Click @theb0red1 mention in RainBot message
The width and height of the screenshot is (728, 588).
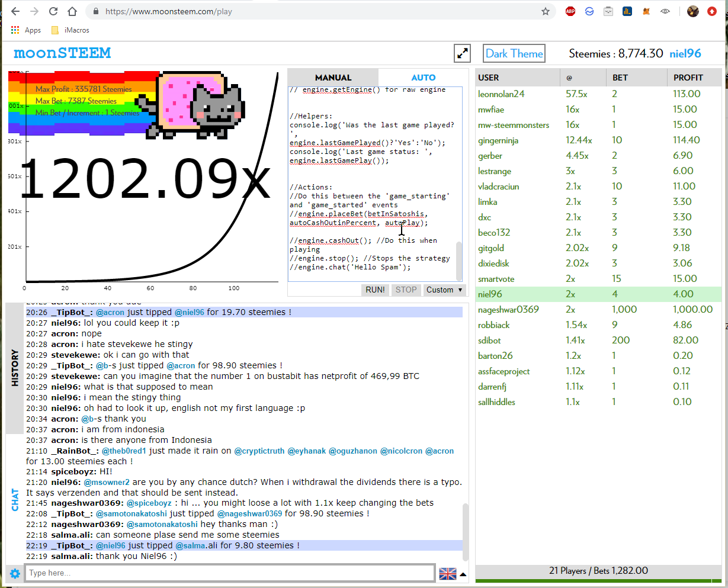[124, 451]
